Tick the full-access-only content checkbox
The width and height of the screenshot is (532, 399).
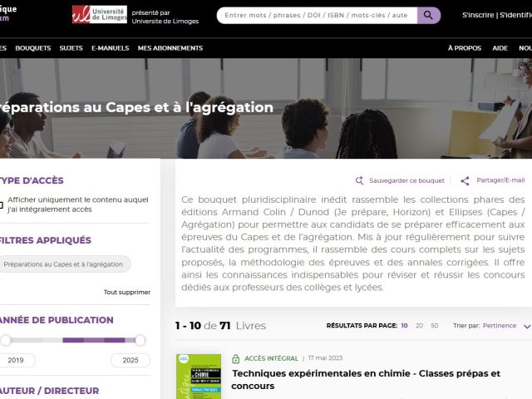pyautogui.click(x=1, y=204)
